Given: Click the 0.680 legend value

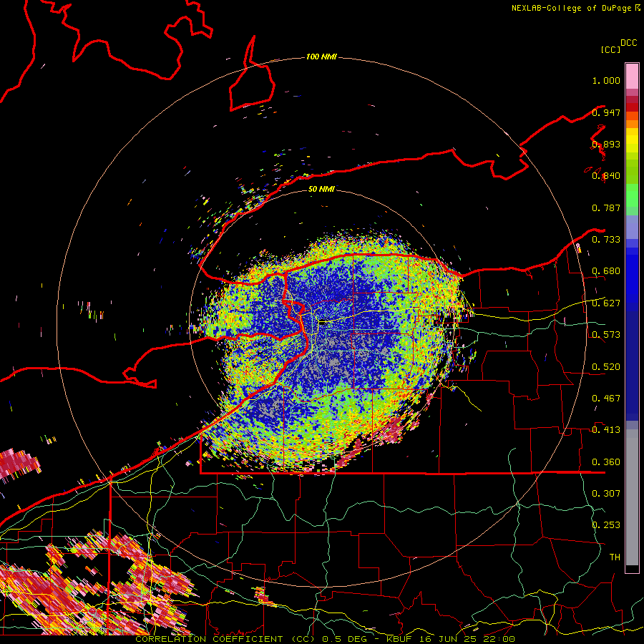Looking at the screenshot, I should coord(606,271).
